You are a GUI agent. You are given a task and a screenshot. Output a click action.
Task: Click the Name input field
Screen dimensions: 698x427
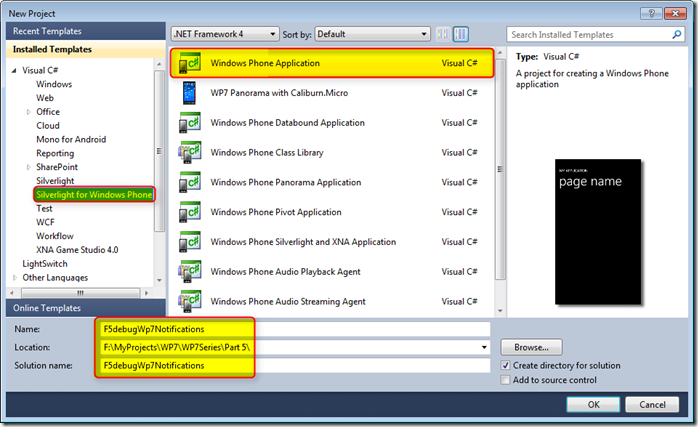tap(295, 329)
